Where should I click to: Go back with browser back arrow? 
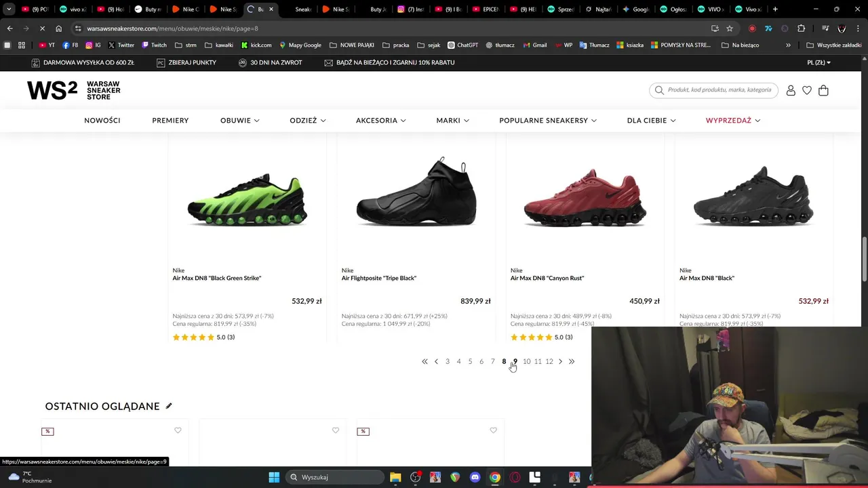tap(9, 28)
